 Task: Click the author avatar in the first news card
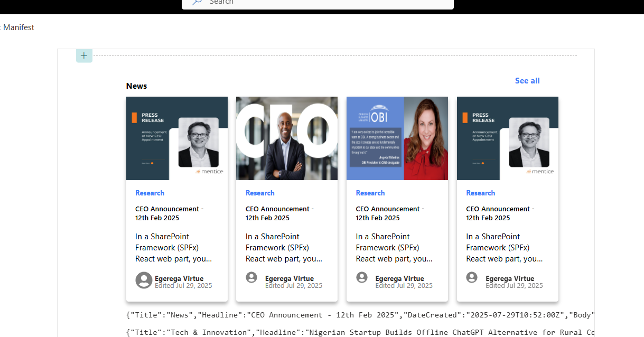(144, 280)
